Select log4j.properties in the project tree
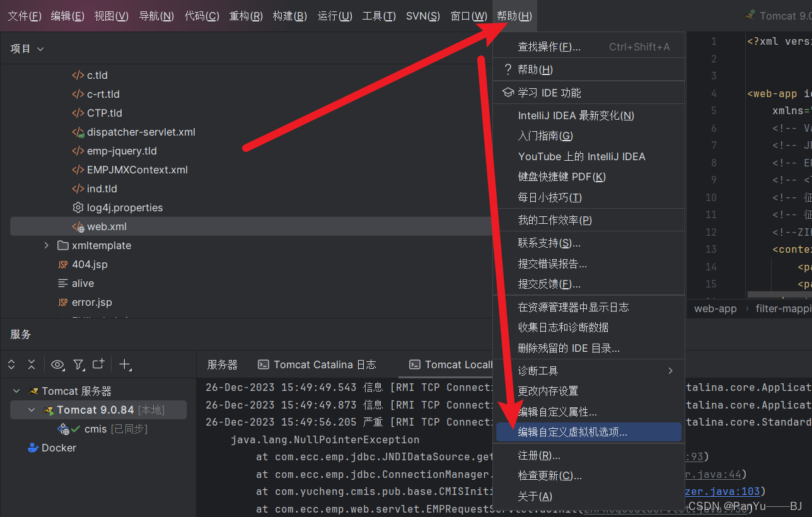This screenshot has width=812, height=517. coord(125,207)
